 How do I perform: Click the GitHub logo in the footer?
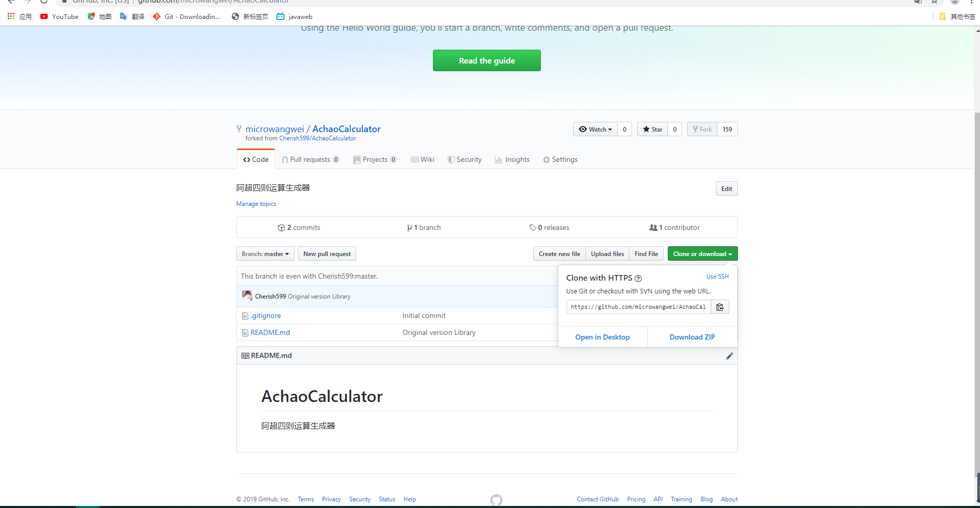(496, 500)
